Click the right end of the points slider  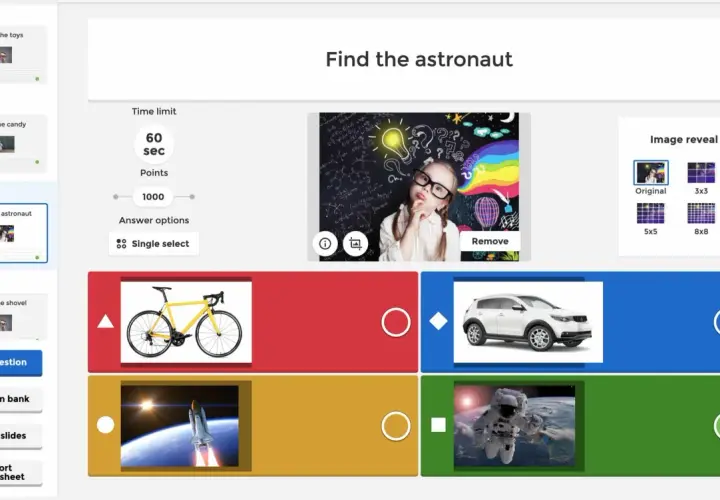point(192,197)
